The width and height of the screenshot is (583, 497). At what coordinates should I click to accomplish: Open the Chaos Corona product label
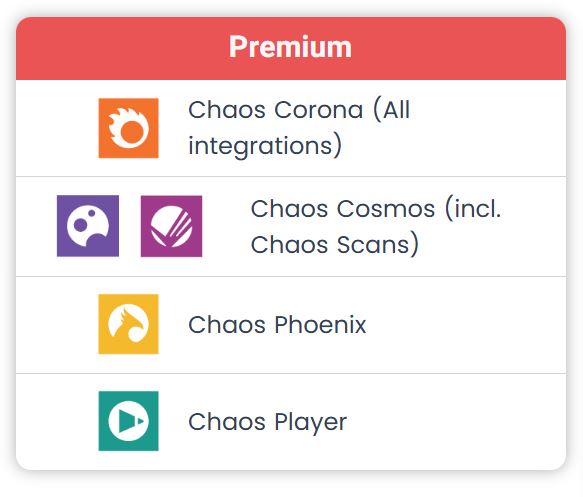coord(299,128)
